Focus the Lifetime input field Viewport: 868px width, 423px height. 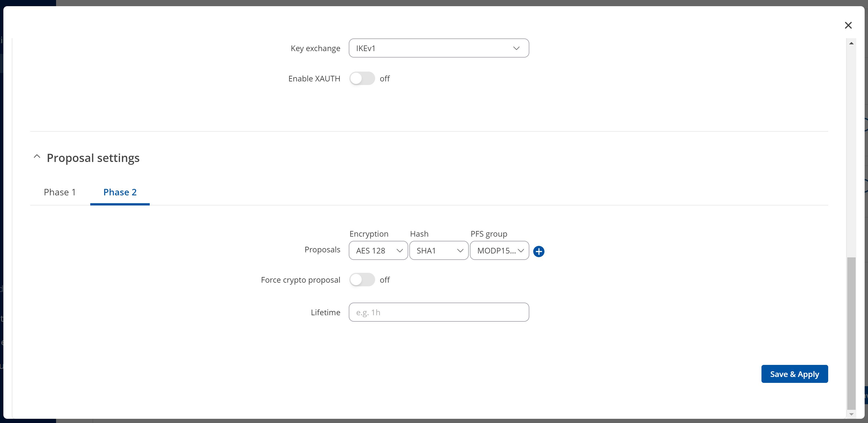pyautogui.click(x=439, y=312)
